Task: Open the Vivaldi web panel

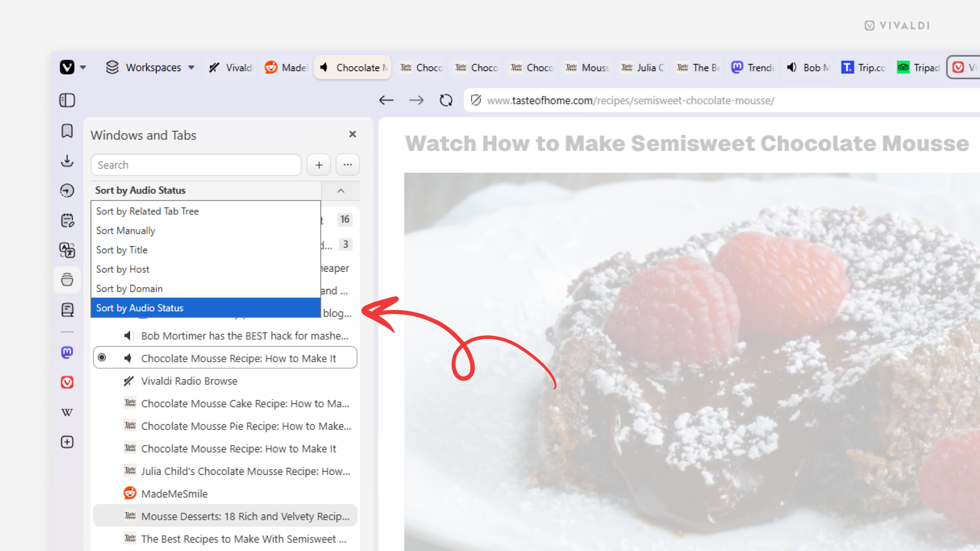Action: (x=67, y=382)
